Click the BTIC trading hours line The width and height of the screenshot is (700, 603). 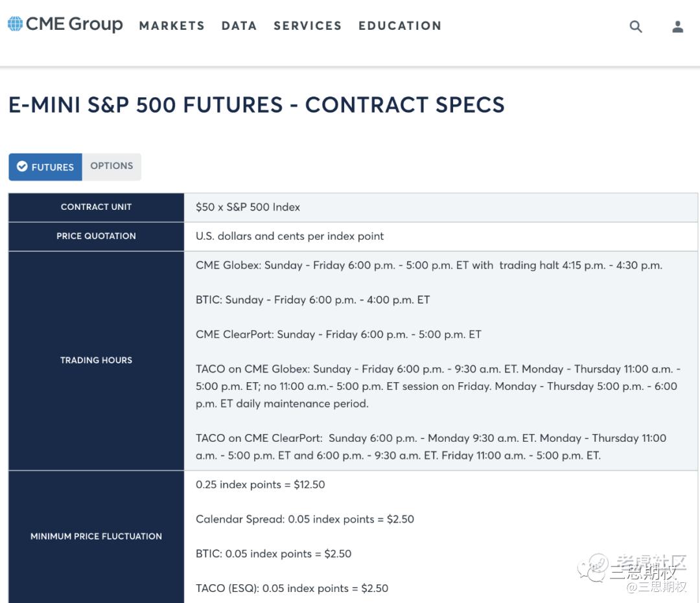pyautogui.click(x=312, y=300)
